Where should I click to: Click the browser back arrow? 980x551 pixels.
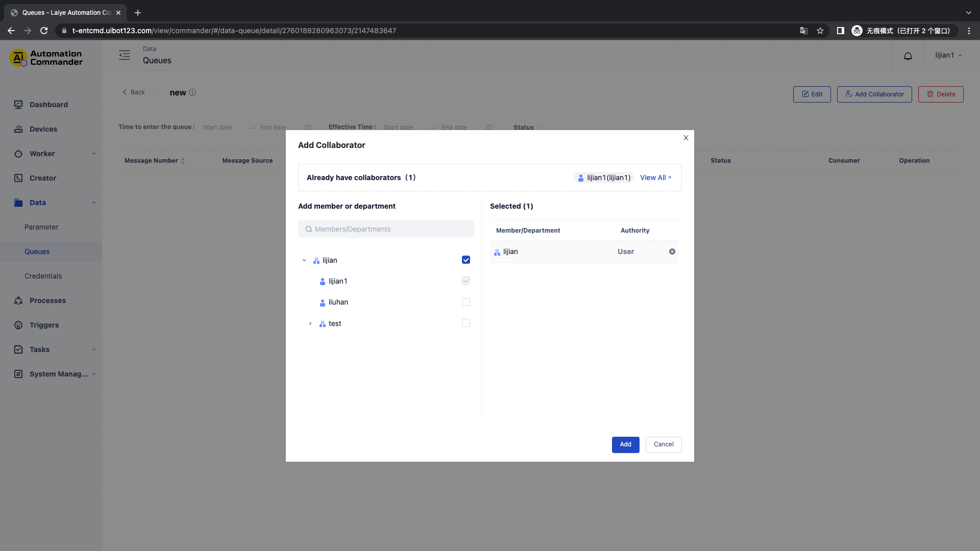pos(11,31)
